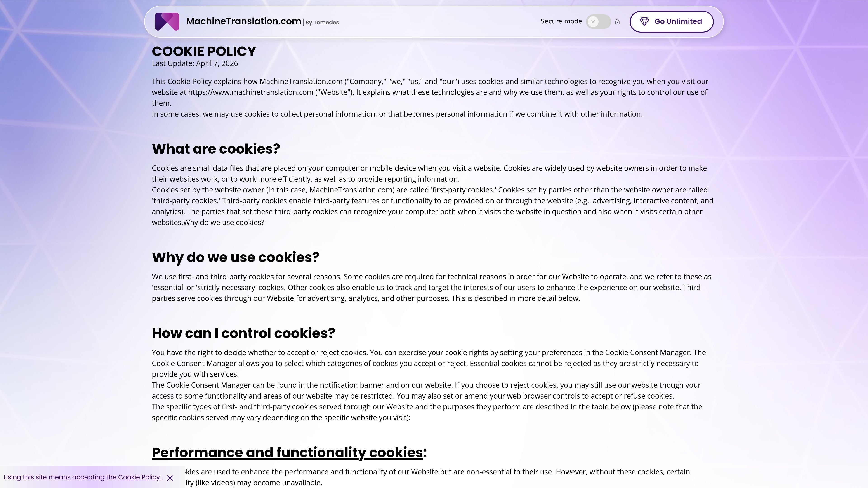Click the https://www.machinetranslation.com URL text
This screenshot has width=868, height=488.
[x=250, y=92]
